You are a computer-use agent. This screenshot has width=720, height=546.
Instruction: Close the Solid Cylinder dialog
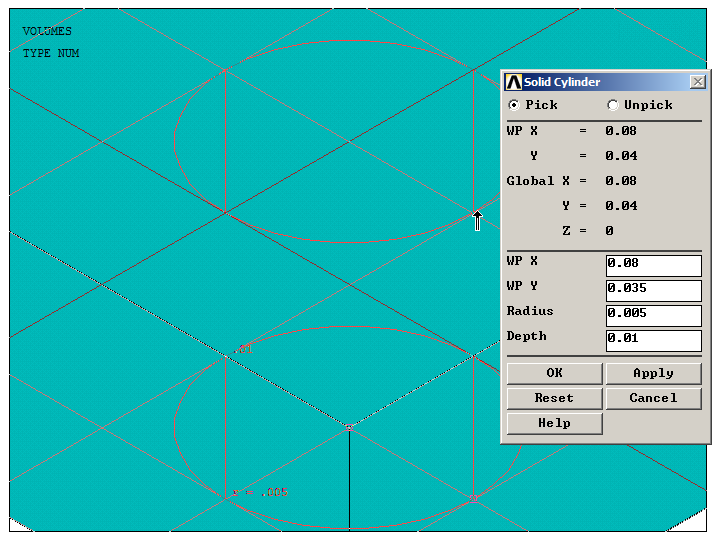point(697,82)
